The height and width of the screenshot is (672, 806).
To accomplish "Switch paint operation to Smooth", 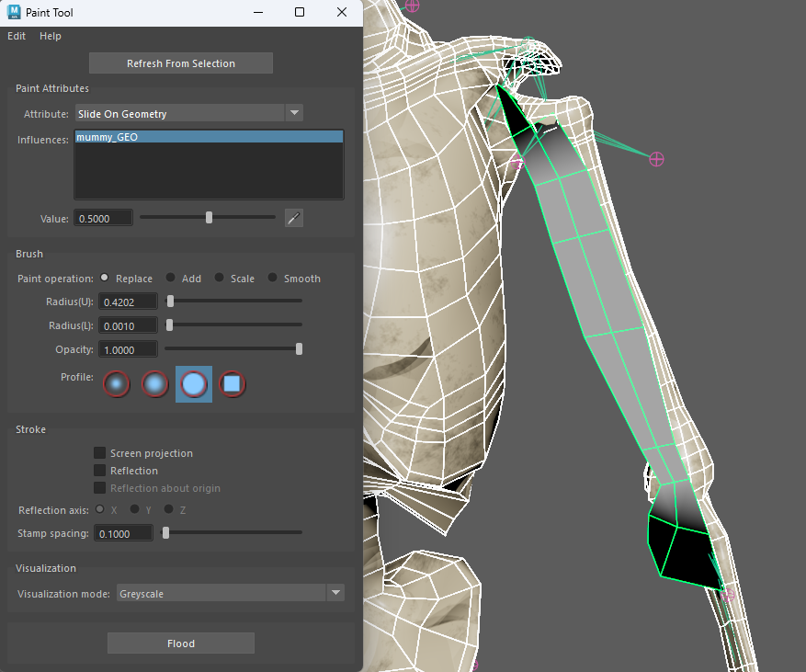I will click(x=273, y=278).
